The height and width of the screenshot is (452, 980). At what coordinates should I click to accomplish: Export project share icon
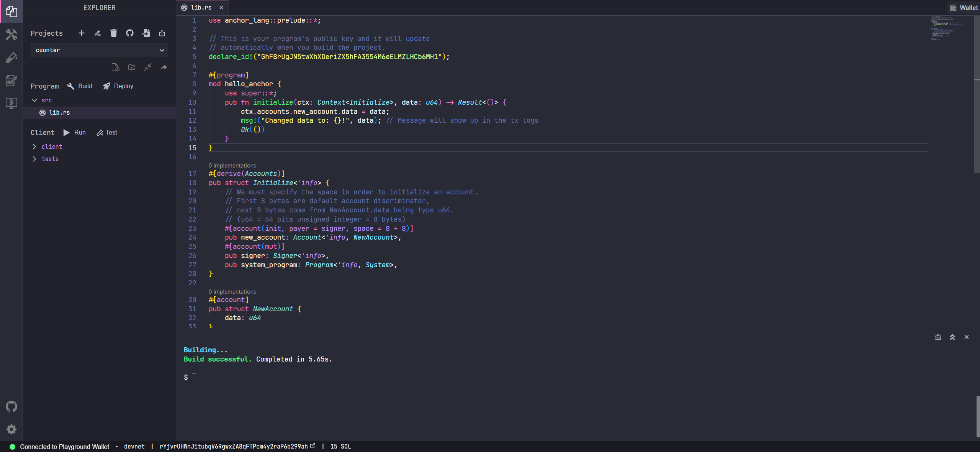tap(162, 33)
